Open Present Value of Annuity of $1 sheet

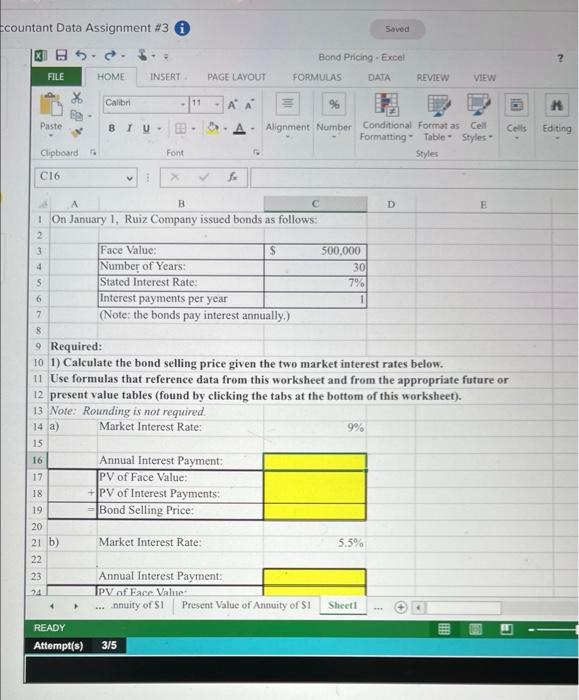[x=246, y=605]
